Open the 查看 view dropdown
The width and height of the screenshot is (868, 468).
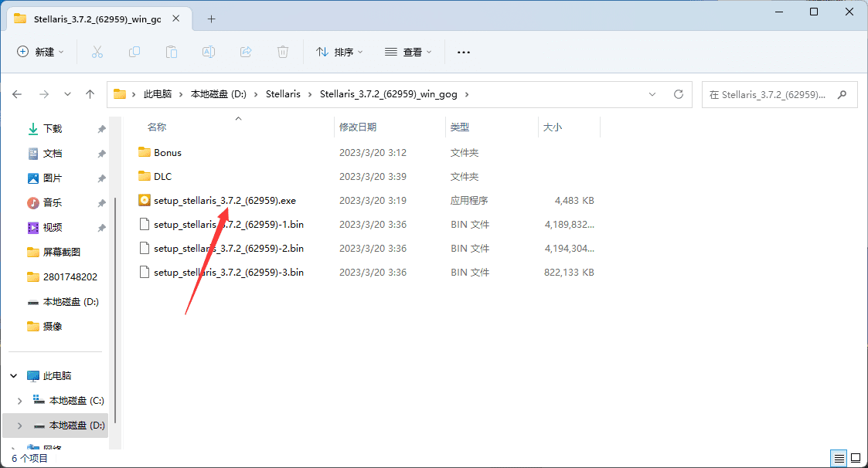click(x=408, y=52)
